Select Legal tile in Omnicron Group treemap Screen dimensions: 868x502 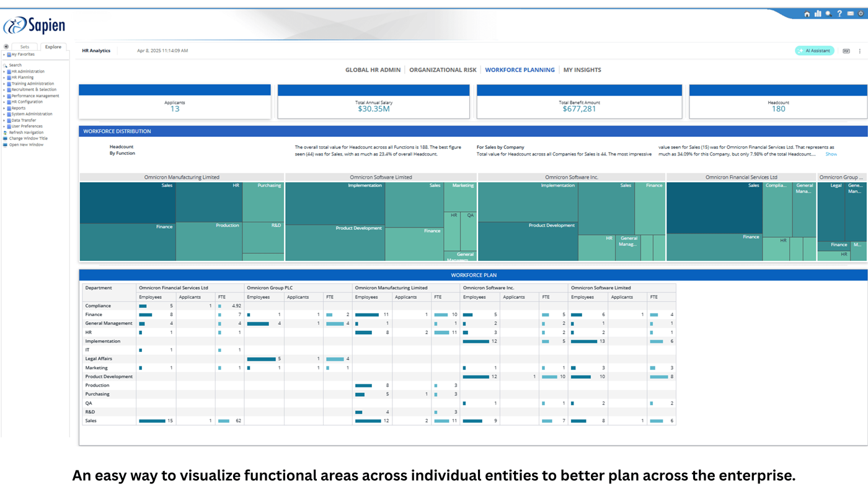click(x=831, y=211)
